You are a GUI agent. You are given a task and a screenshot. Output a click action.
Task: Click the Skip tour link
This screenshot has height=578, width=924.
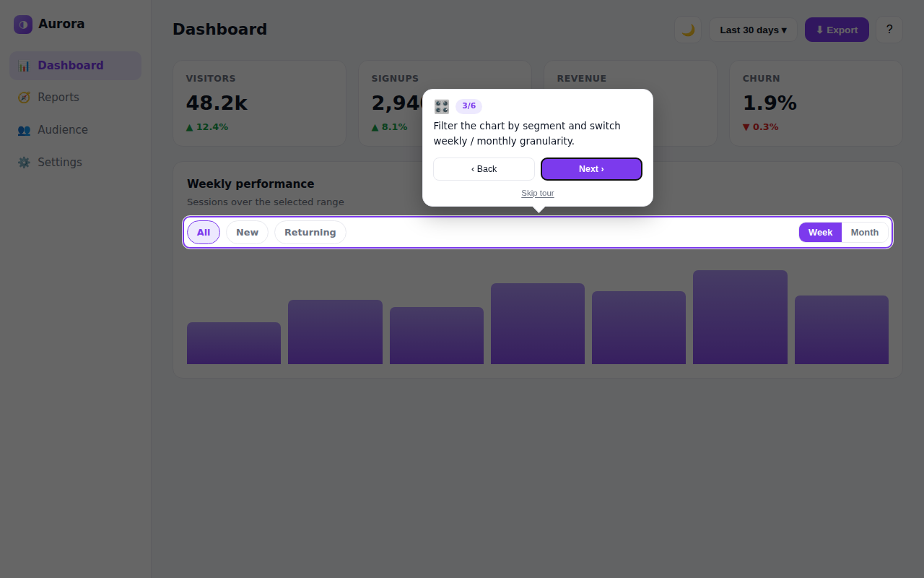tap(538, 193)
